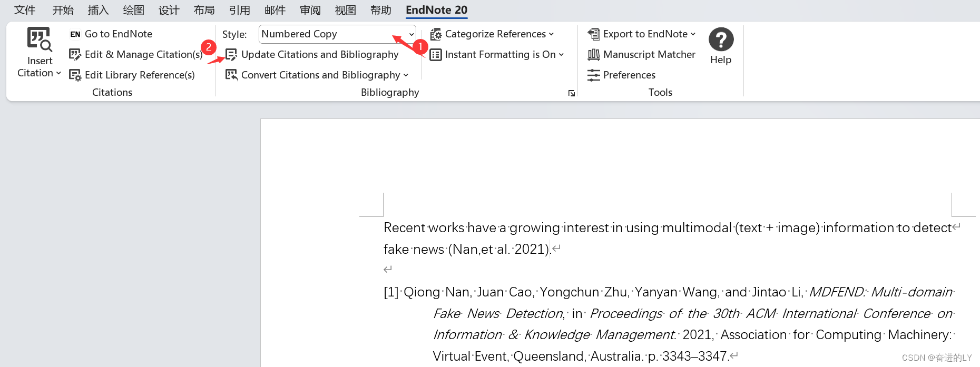The width and height of the screenshot is (980, 367).
Task: Click Export to EndNote label
Action: 645,34
